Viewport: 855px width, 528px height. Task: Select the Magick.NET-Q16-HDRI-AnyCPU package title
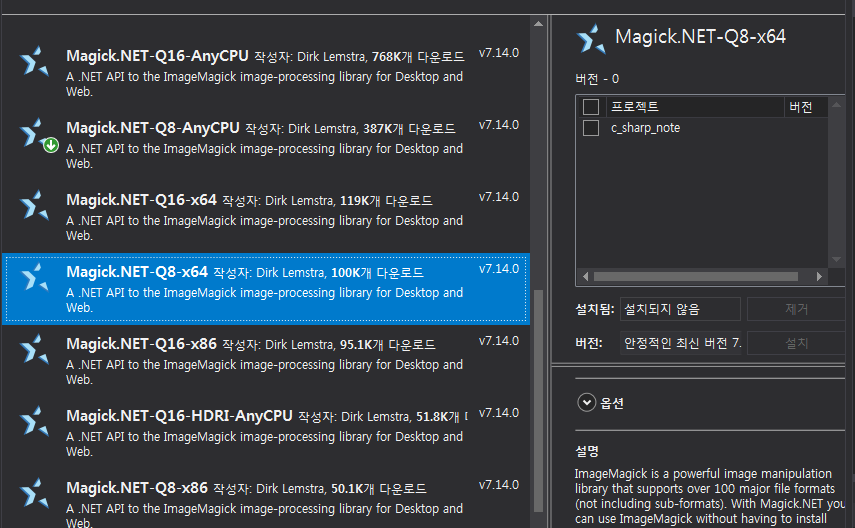pyautogui.click(x=179, y=416)
